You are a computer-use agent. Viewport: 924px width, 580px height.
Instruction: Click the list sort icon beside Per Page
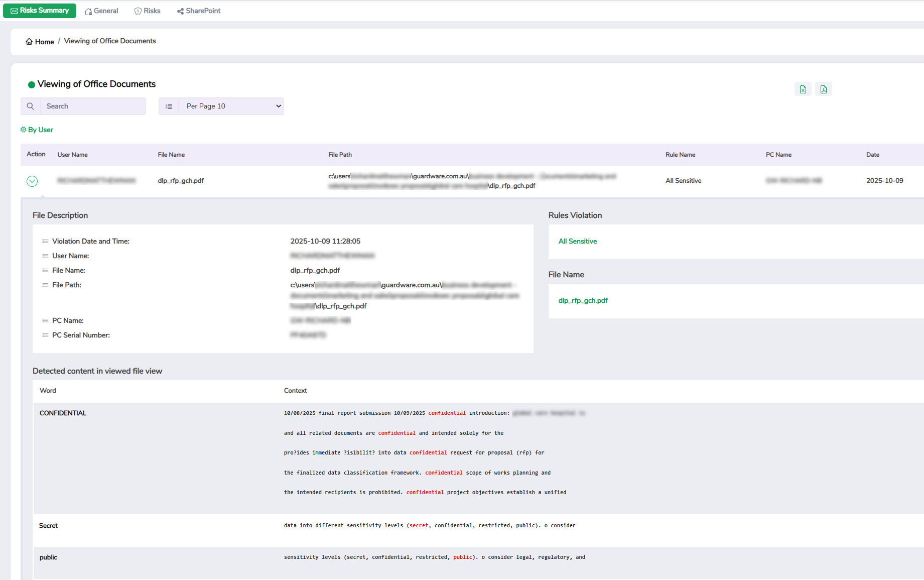(x=169, y=106)
